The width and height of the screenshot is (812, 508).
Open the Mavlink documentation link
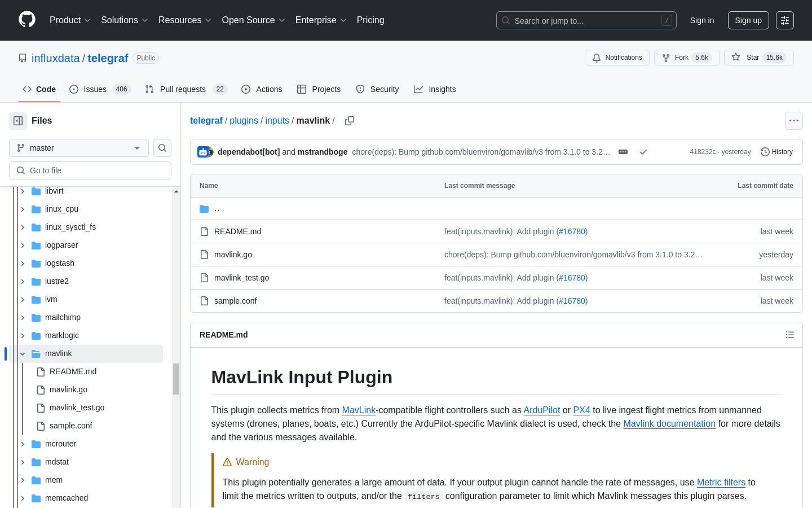click(x=669, y=424)
